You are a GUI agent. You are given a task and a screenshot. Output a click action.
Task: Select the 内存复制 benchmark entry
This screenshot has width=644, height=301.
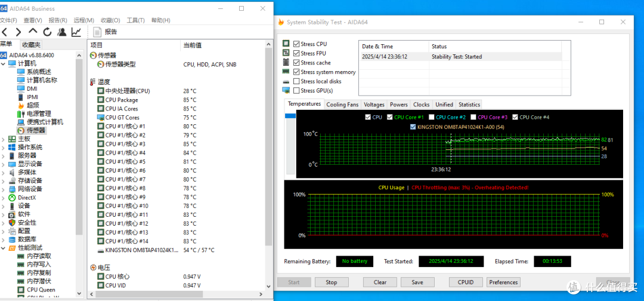pos(39,272)
